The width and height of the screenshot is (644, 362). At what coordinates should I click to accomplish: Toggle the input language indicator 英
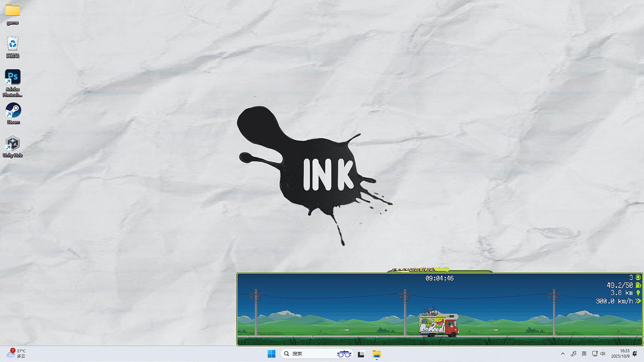click(x=584, y=354)
